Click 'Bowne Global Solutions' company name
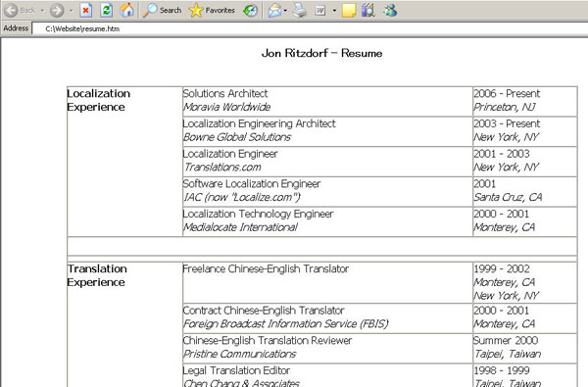 pyautogui.click(x=236, y=137)
